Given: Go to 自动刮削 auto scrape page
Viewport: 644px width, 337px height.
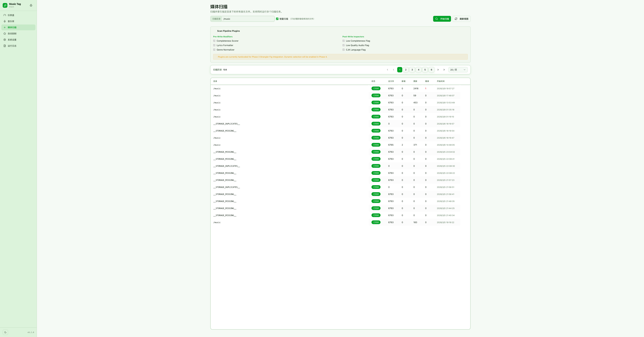Looking at the screenshot, I should point(12,33).
